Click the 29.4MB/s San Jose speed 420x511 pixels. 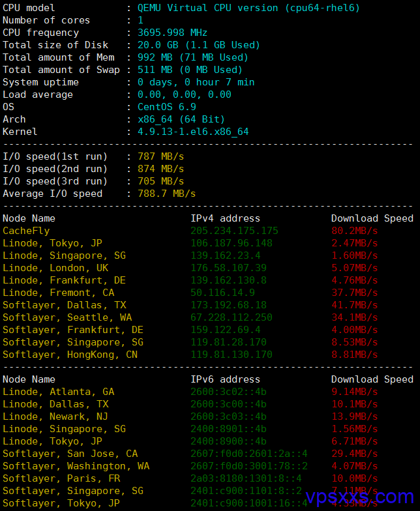click(355, 454)
